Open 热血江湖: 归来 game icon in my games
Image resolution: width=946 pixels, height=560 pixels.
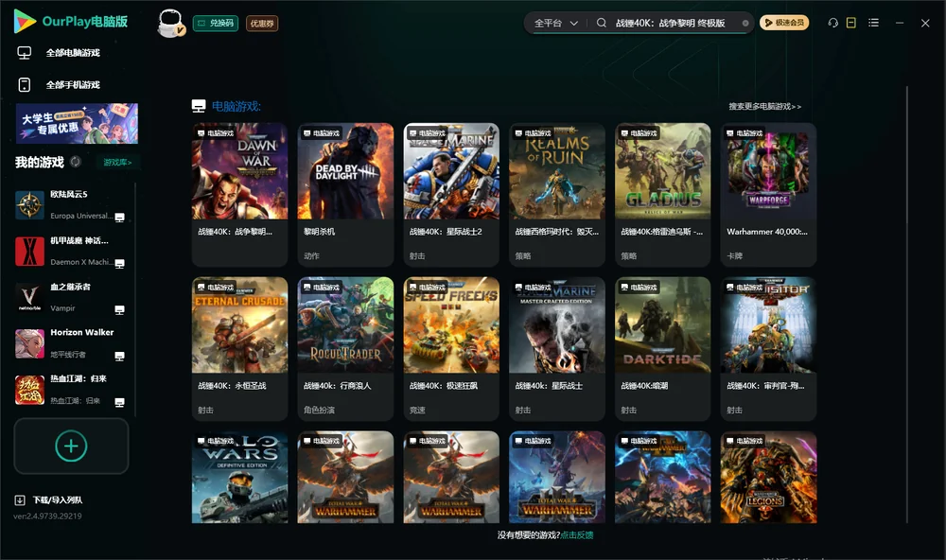click(29, 390)
